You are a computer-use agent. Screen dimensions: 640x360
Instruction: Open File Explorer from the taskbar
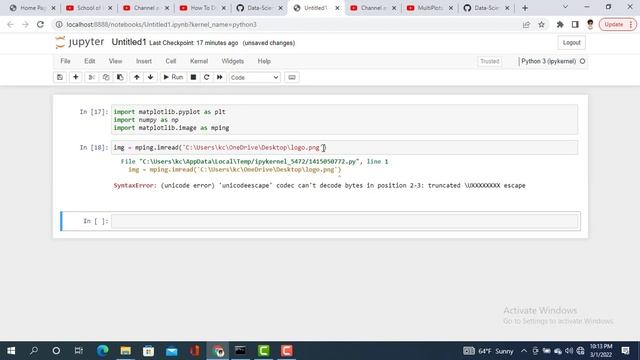click(125, 351)
